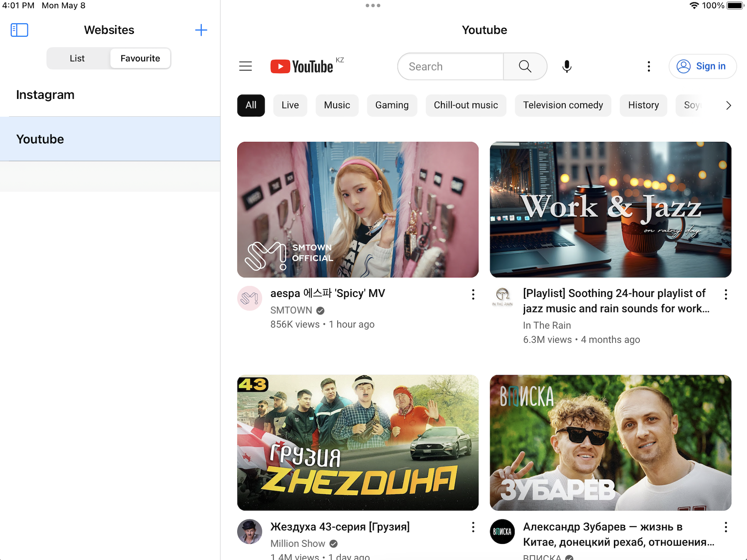
Task: Click the YouTube logo
Action: 302,66
